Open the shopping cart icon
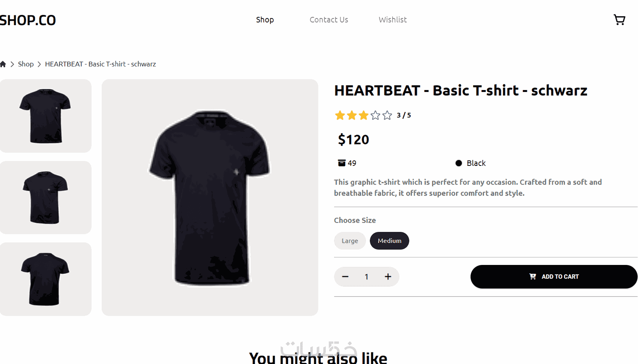This screenshot has width=638, height=364. pyautogui.click(x=619, y=20)
